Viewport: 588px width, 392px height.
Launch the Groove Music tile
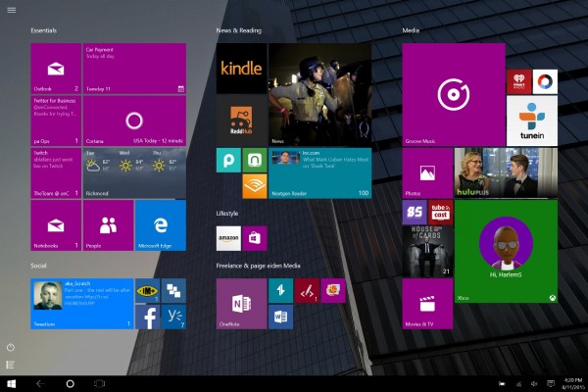[x=454, y=94]
